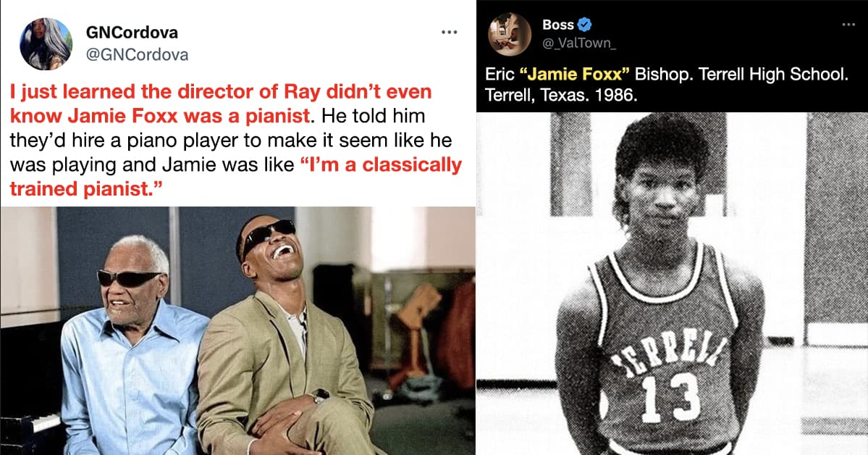Open the color photo of two men laughing
The height and width of the screenshot is (455, 868).
coord(237,330)
